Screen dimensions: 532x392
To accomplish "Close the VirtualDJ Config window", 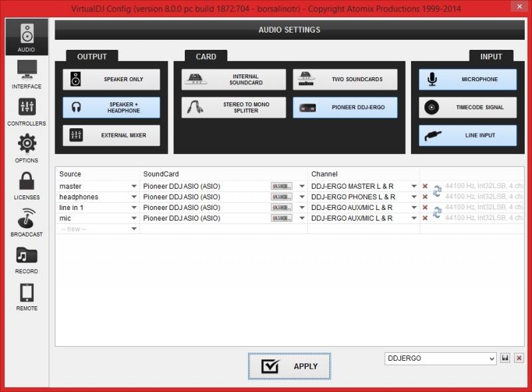I will click(519, 7).
